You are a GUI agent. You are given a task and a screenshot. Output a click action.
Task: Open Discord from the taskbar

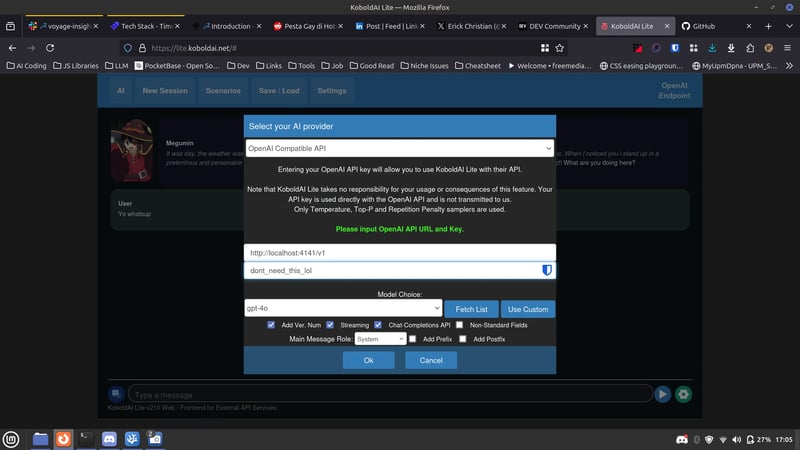[109, 439]
